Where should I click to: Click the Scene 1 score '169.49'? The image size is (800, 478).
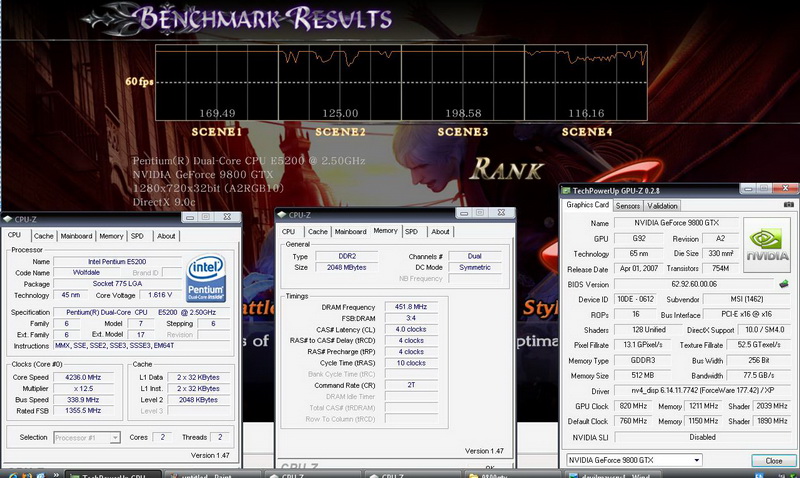[x=217, y=113]
